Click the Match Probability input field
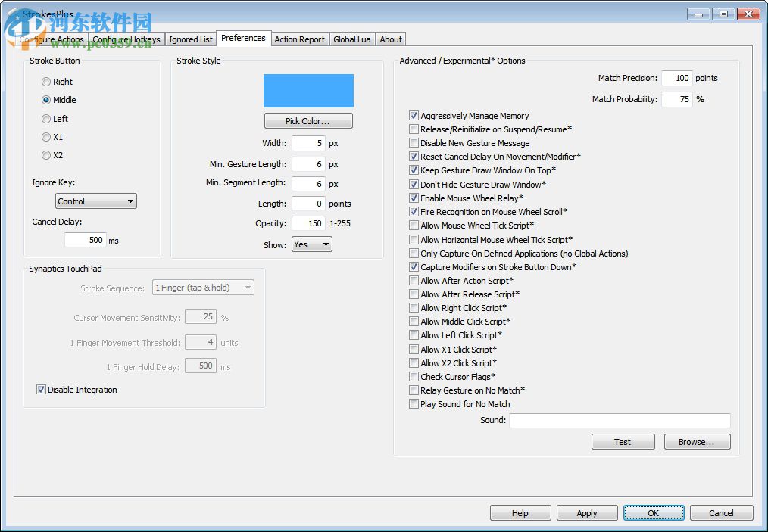Image resolution: width=768 pixels, height=532 pixels. (677, 99)
